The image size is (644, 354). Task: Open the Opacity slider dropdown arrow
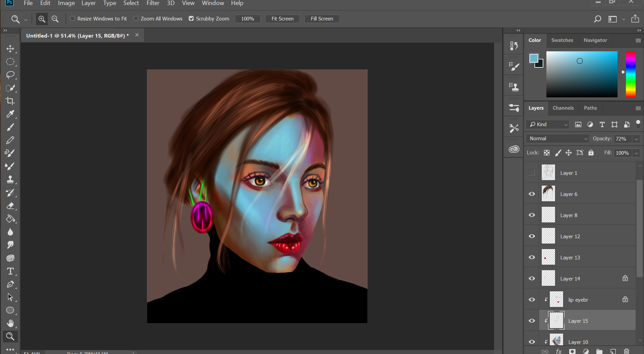[x=636, y=139]
